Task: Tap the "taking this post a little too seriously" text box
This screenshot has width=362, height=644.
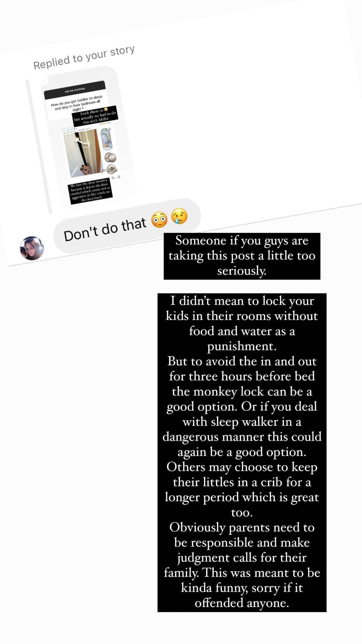Action: click(242, 256)
